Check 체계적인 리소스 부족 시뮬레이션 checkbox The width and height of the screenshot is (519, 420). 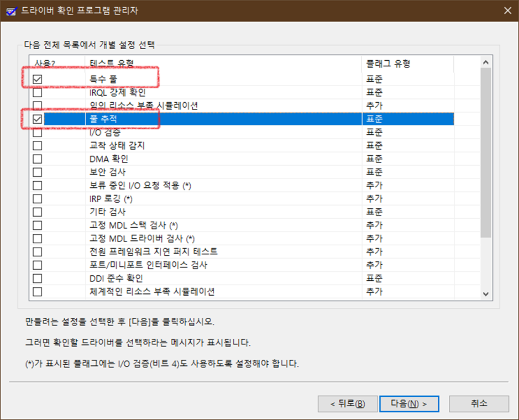(38, 292)
